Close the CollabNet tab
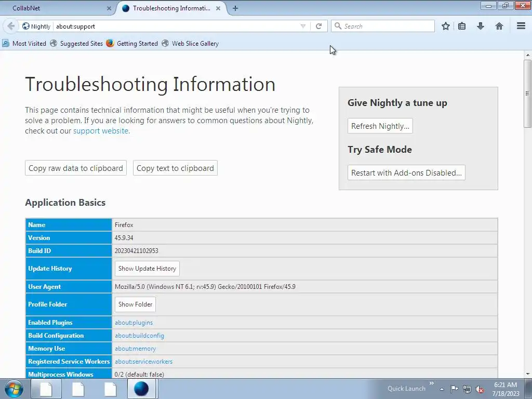Image resolution: width=532 pixels, height=399 pixels. (109, 8)
